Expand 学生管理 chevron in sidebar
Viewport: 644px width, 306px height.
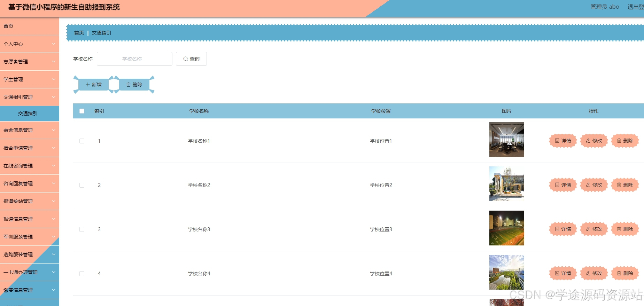[x=54, y=79]
